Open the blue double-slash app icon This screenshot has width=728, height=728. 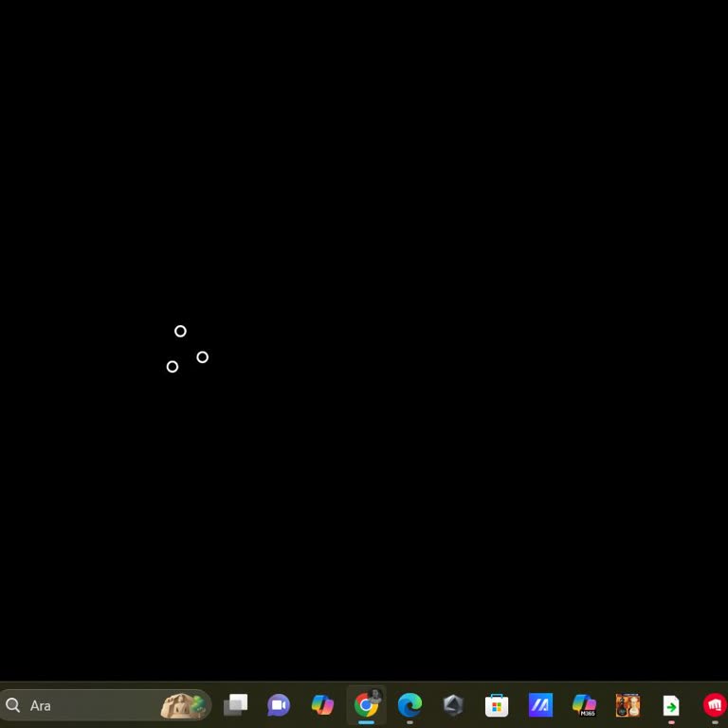coord(540,705)
